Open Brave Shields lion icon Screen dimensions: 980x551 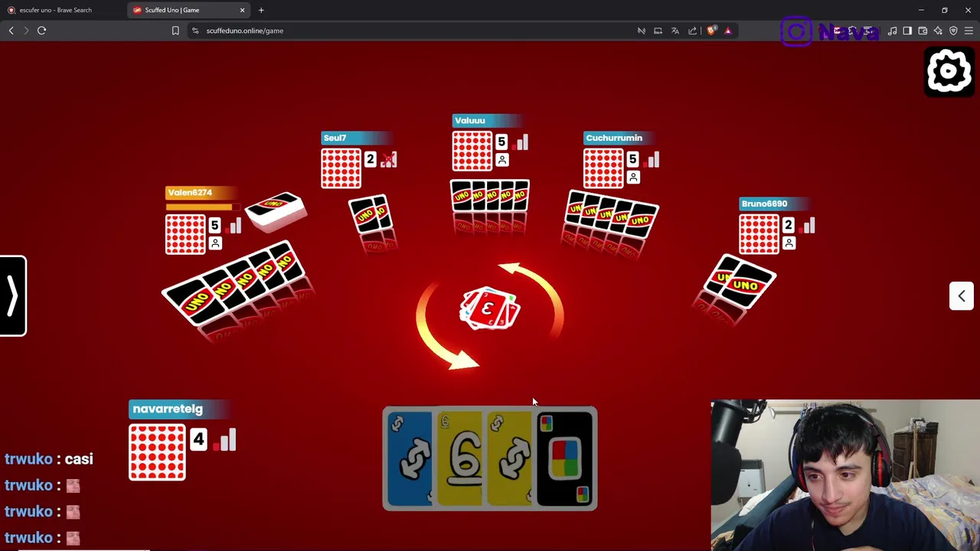711,31
